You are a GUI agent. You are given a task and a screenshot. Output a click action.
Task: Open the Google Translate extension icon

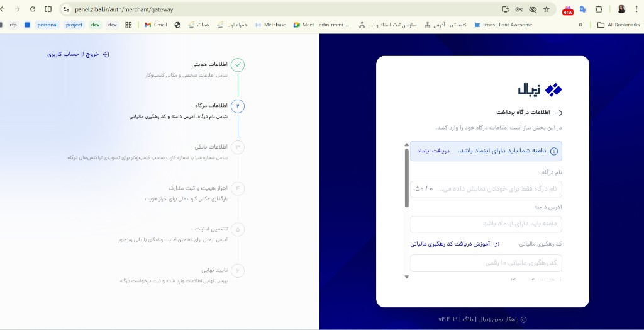tap(583, 9)
